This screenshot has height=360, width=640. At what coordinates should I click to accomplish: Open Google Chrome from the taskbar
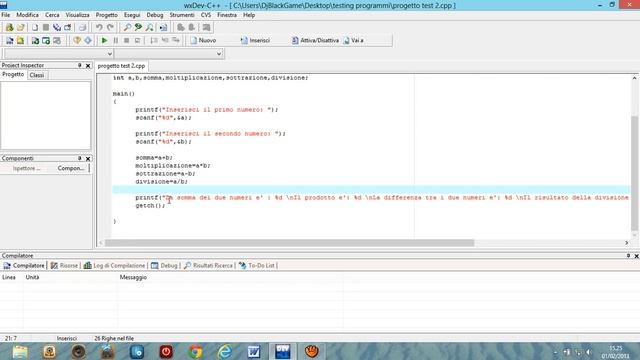click(x=196, y=351)
